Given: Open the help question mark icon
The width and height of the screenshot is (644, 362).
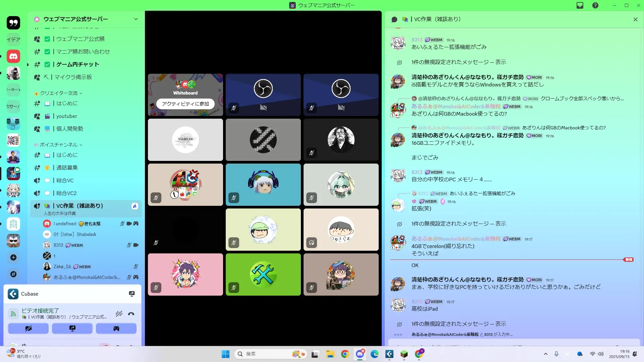Looking at the screenshot, I should [595, 5].
